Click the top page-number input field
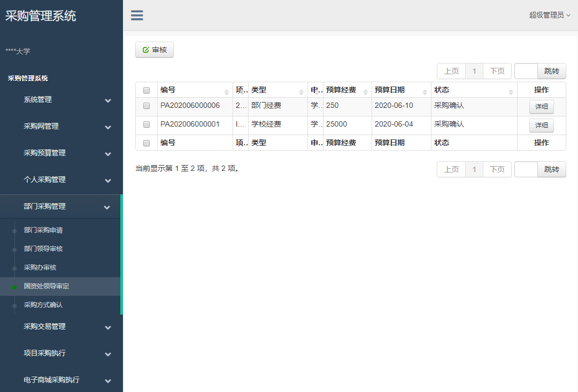 526,71
